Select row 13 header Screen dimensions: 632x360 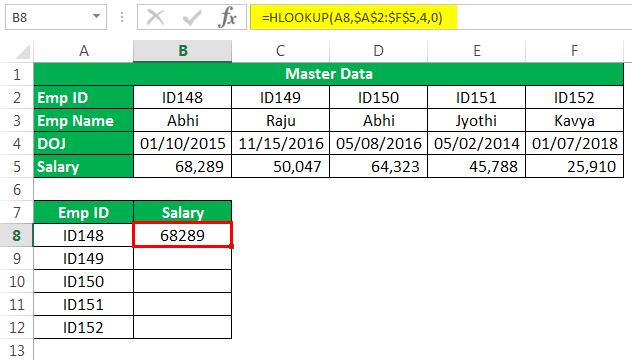(17, 350)
